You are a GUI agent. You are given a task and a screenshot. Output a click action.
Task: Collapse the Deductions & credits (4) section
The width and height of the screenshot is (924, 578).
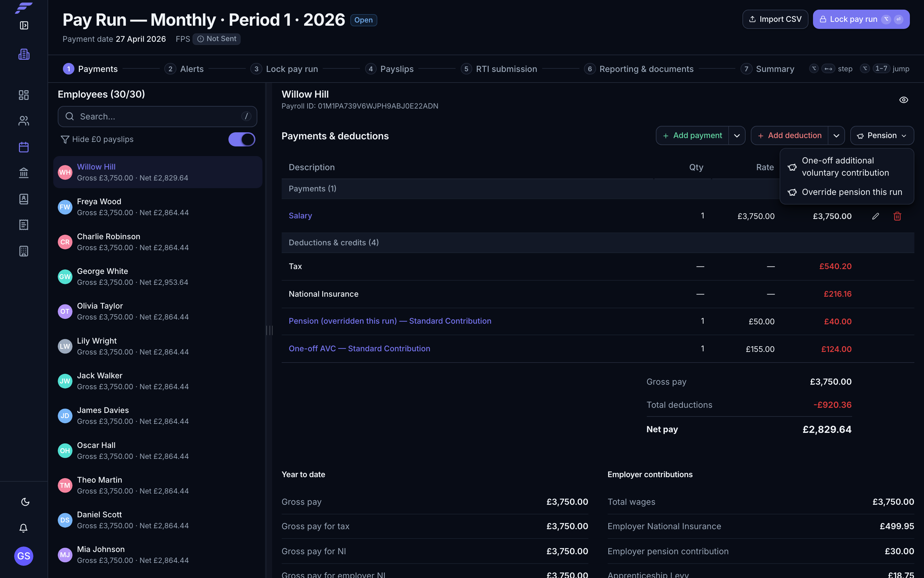597,243
